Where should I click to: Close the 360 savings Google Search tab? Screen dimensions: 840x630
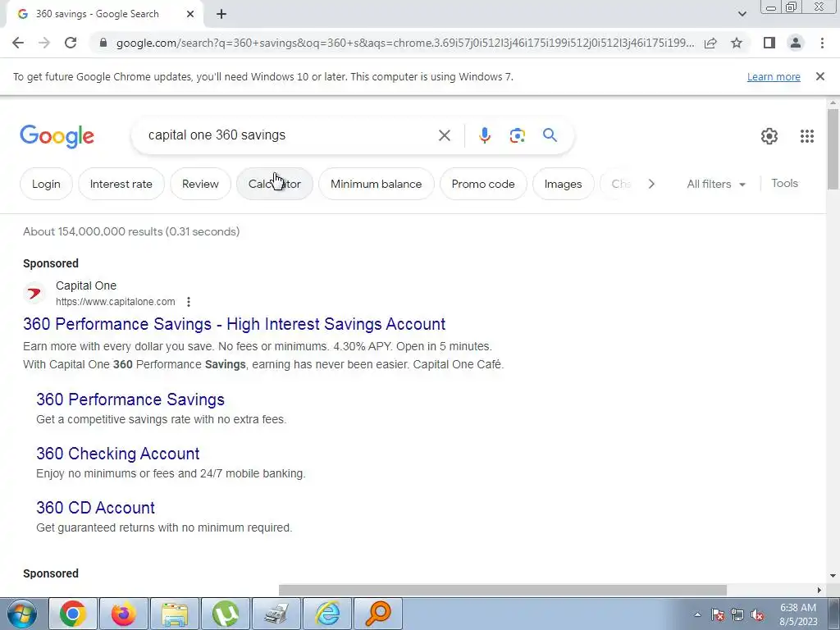point(190,15)
